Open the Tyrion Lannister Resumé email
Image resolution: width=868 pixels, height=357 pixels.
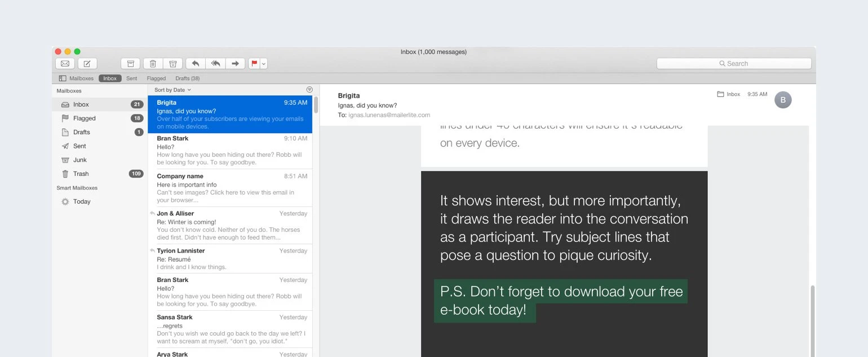tap(231, 259)
